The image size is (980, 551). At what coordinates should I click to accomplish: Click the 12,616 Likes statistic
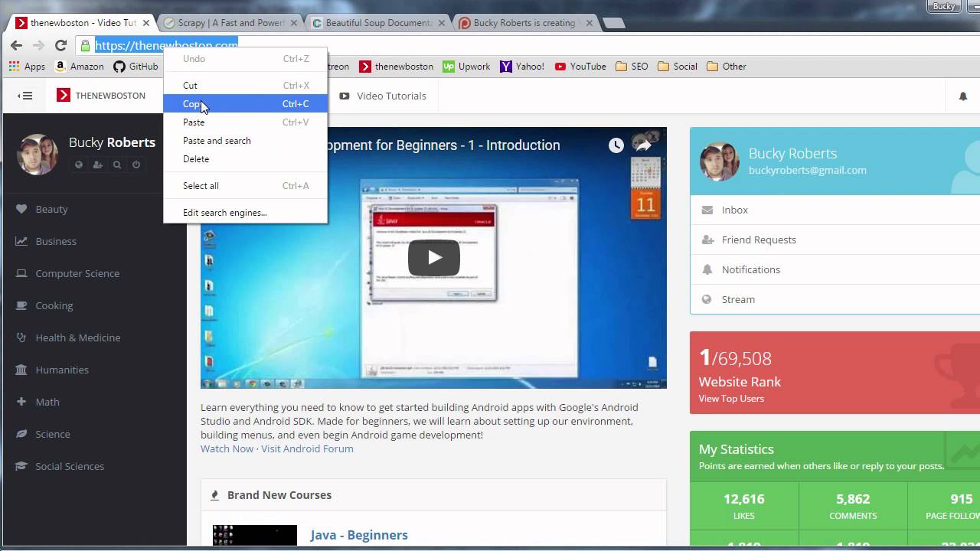pos(744,506)
